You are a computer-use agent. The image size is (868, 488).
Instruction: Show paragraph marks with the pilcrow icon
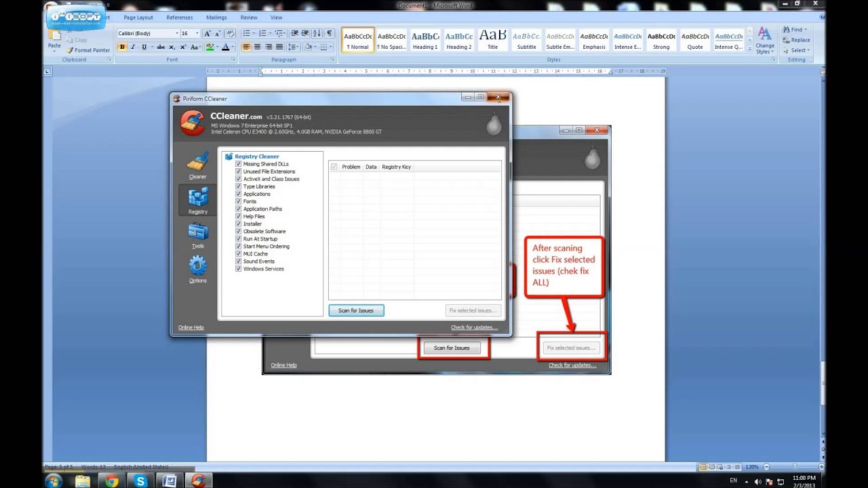[330, 33]
